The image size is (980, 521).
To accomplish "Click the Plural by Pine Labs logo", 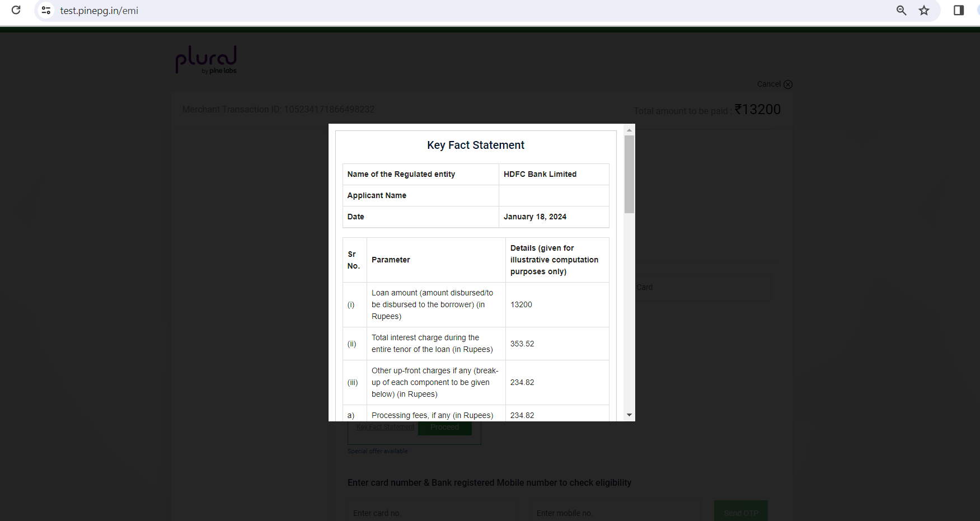I will [206, 60].
